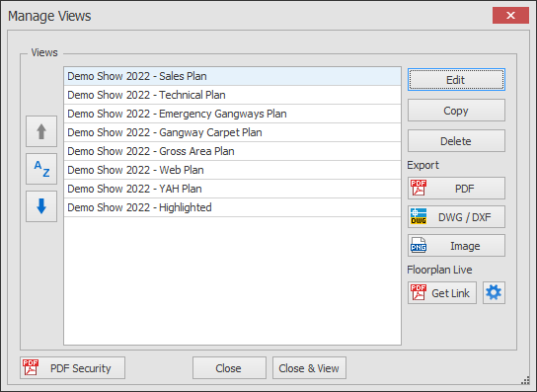Click the Edit button
Screen dimensions: 537x392
(456, 80)
